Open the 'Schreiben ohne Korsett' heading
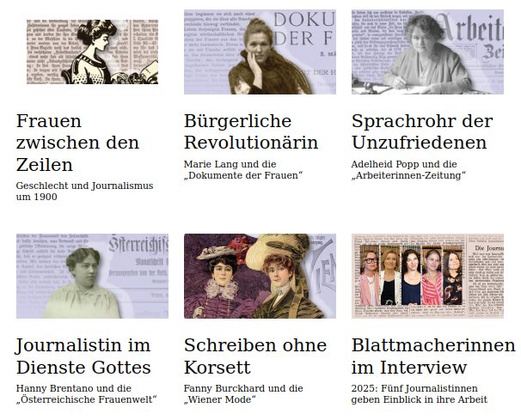 pyautogui.click(x=255, y=356)
